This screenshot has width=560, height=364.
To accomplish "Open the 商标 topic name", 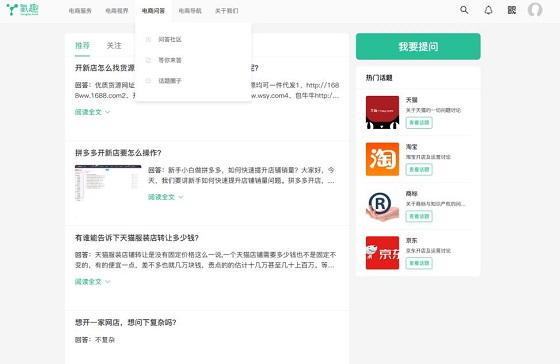I will [411, 194].
